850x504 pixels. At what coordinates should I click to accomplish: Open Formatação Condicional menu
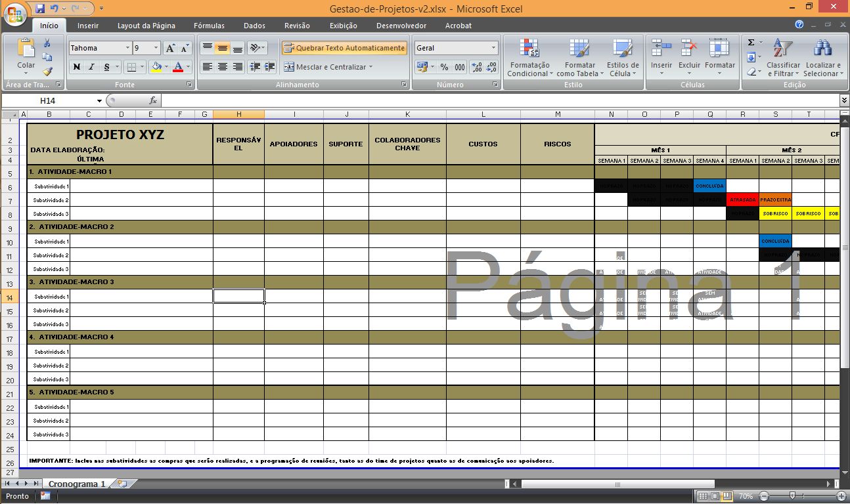click(x=529, y=58)
